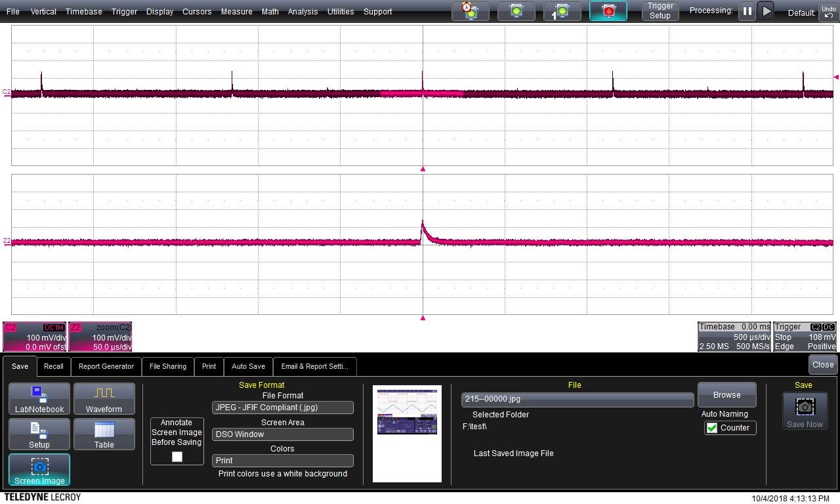Open the Trigger descriptor box
Image resolution: width=840 pixels, height=504 pixels.
(805, 337)
